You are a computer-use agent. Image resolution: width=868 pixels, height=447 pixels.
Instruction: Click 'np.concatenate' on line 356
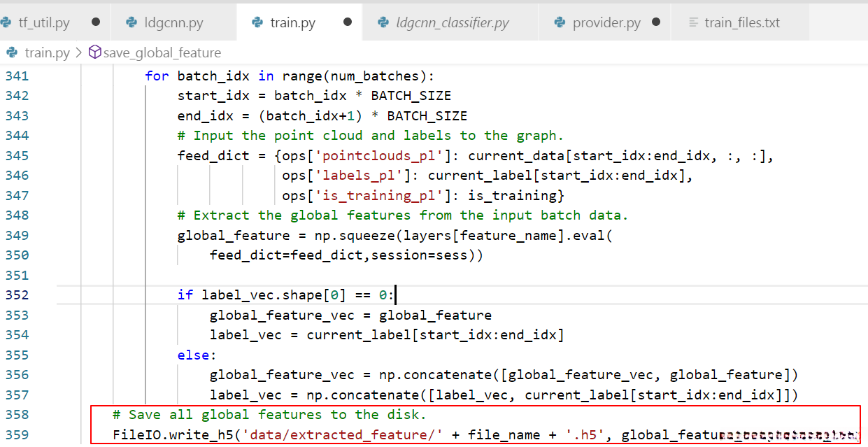click(435, 375)
